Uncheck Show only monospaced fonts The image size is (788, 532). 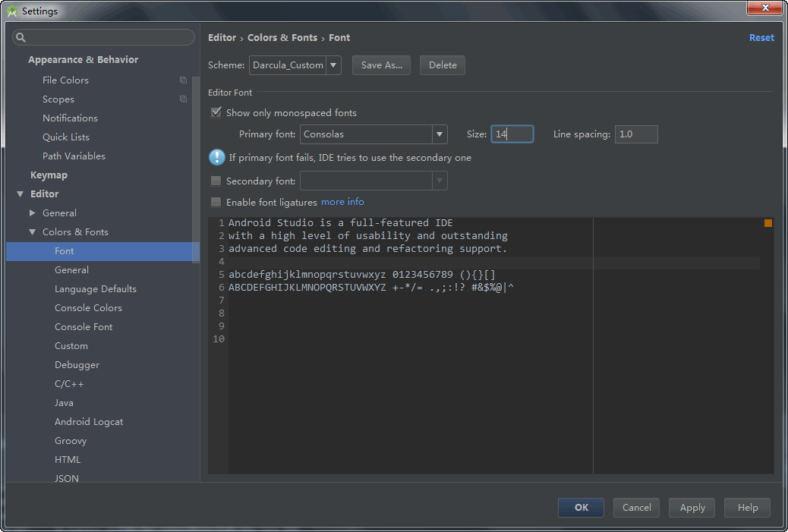[216, 112]
